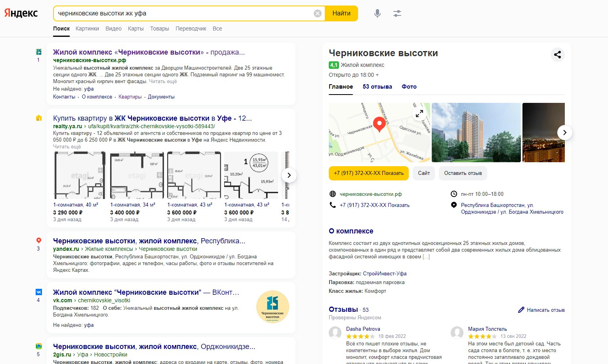608x364 pixels.
Task: Switch to the 53 отзыва tab
Action: (x=377, y=87)
